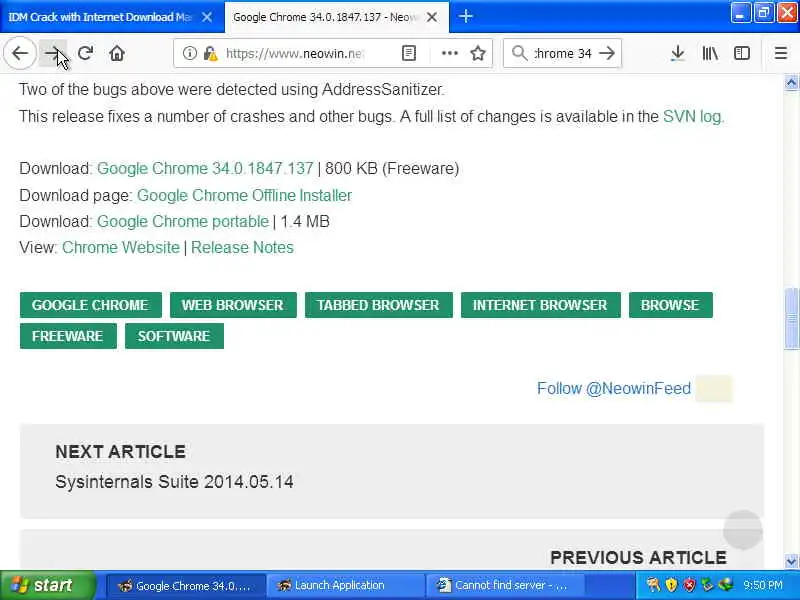The image size is (800, 600).
Task: Click the Google Chrome portable download link
Action: (x=183, y=221)
